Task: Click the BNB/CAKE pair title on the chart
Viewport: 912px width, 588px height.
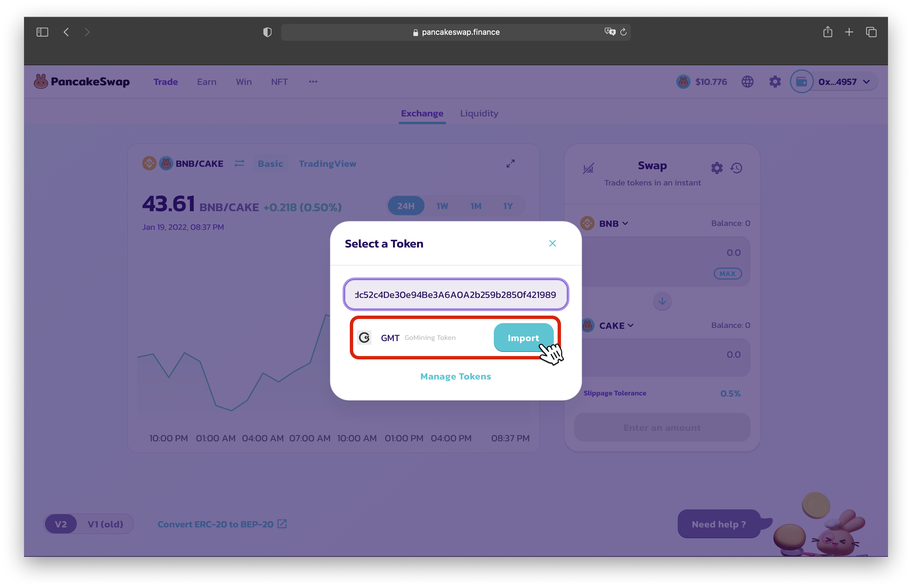Action: (199, 164)
